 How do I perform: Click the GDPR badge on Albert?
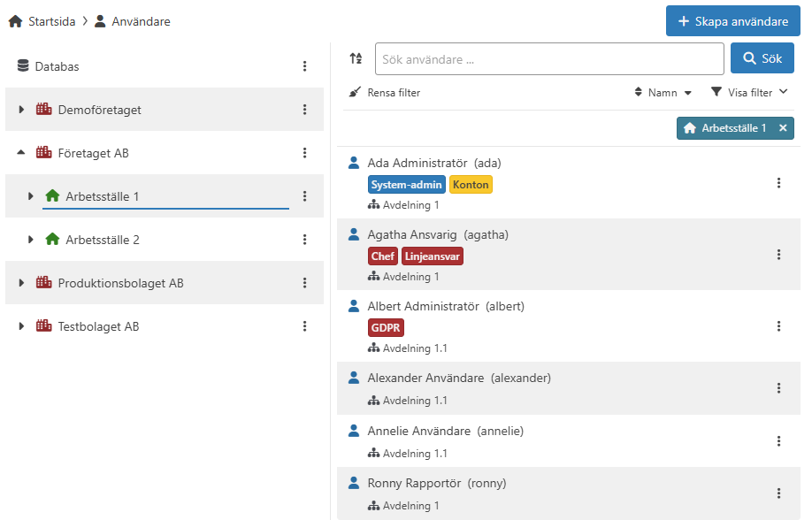[386, 328]
